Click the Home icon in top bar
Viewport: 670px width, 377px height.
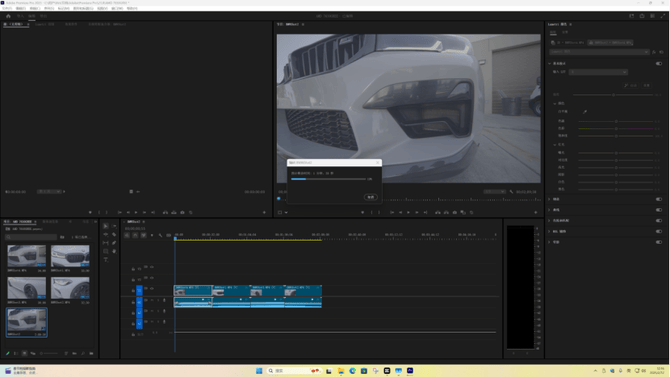pyautogui.click(x=8, y=16)
